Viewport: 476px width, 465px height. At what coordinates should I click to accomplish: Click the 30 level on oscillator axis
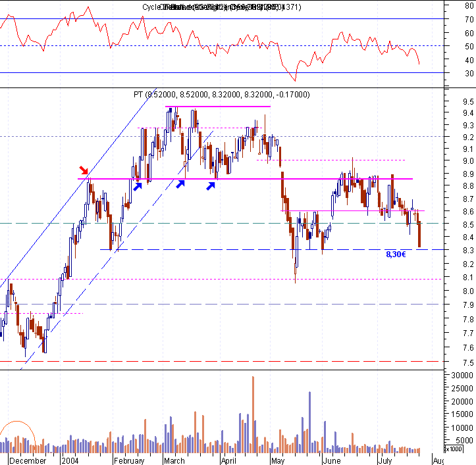click(469, 74)
